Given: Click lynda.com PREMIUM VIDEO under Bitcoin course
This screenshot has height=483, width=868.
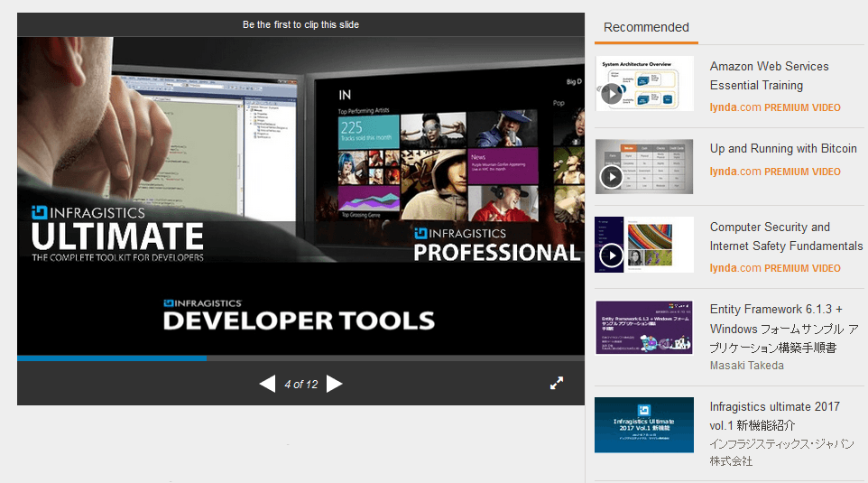Looking at the screenshot, I should tap(775, 172).
